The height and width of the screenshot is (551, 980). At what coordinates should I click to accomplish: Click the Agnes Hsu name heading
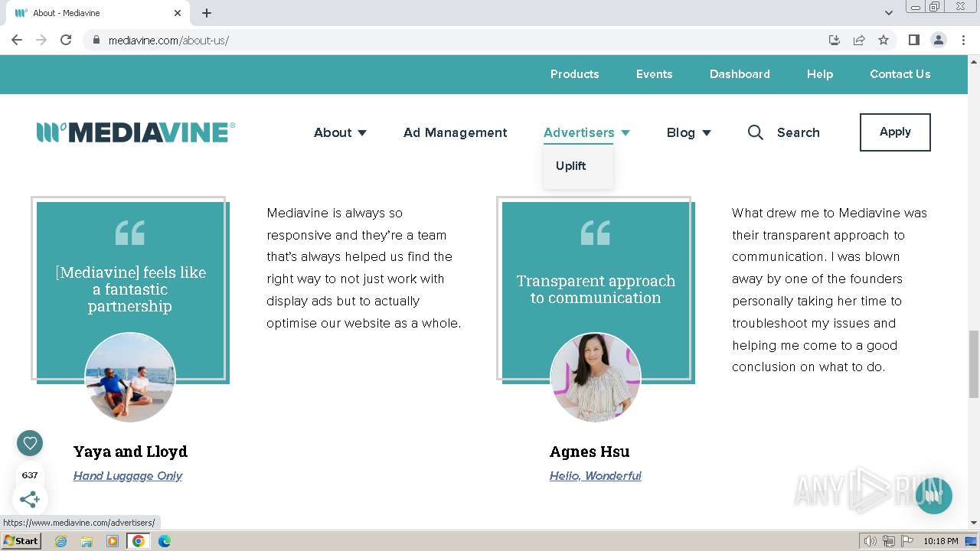click(590, 452)
